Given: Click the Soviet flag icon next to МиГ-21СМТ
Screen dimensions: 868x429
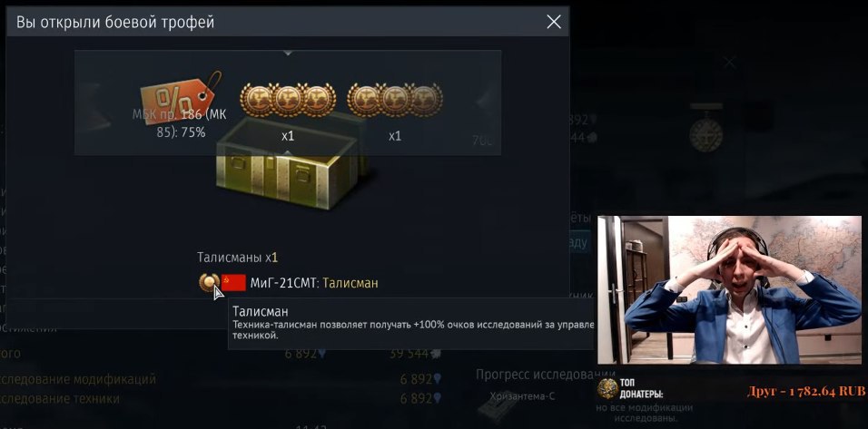Looking at the screenshot, I should (x=233, y=282).
